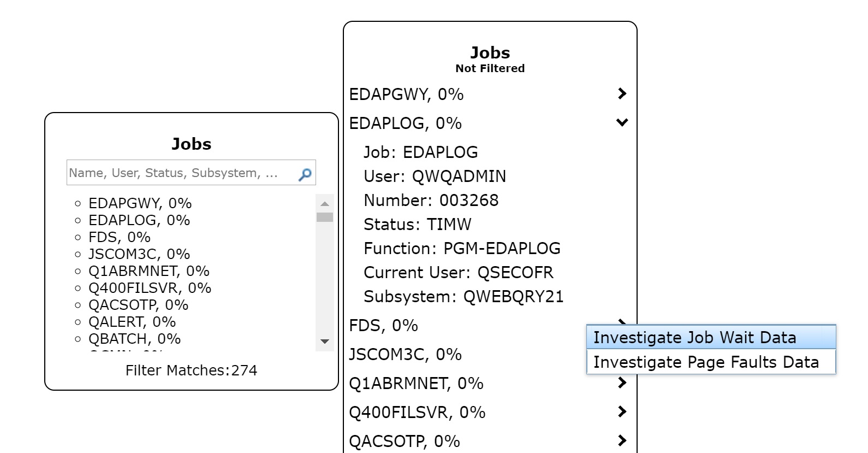Image resolution: width=868 pixels, height=453 pixels.
Task: Open QALERT, 0% in left list
Action: [x=132, y=322]
